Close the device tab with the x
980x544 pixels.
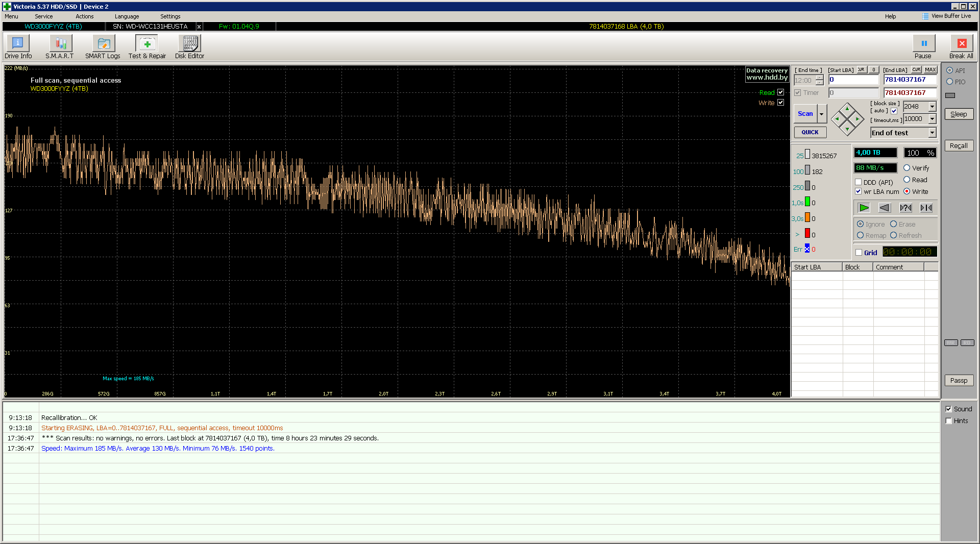(199, 27)
